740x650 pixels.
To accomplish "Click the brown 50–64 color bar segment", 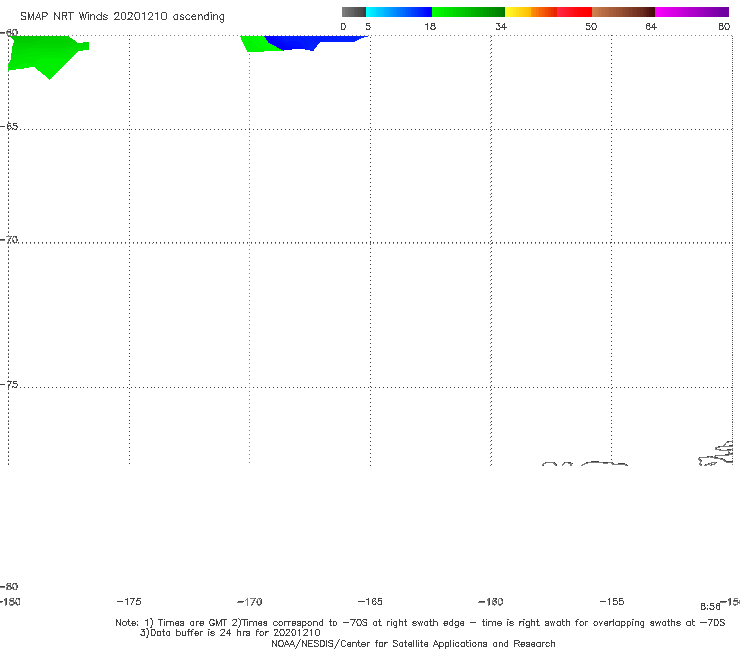I will point(623,12).
